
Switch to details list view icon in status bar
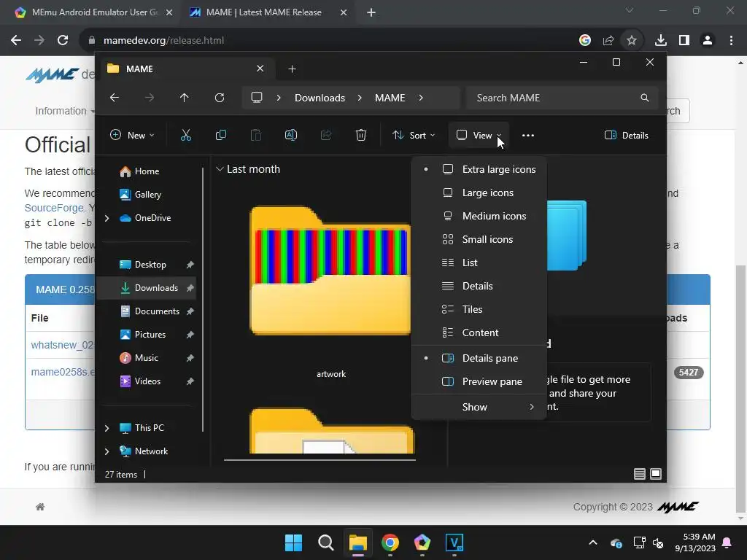click(639, 474)
